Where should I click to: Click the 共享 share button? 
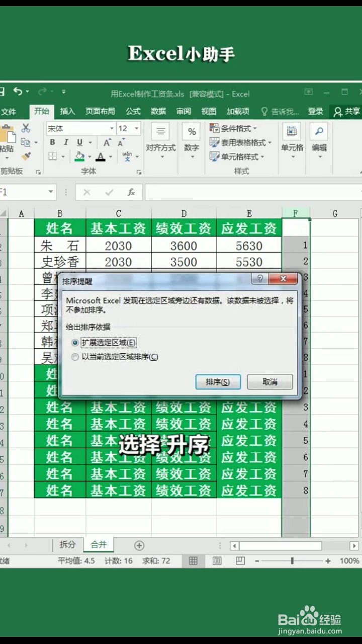347,112
